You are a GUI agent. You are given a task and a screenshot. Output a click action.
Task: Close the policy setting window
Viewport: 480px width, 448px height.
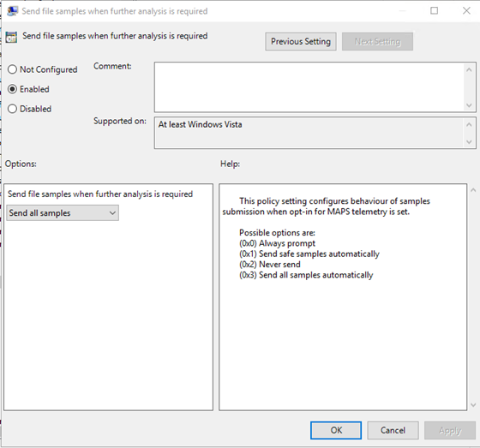[x=466, y=11]
